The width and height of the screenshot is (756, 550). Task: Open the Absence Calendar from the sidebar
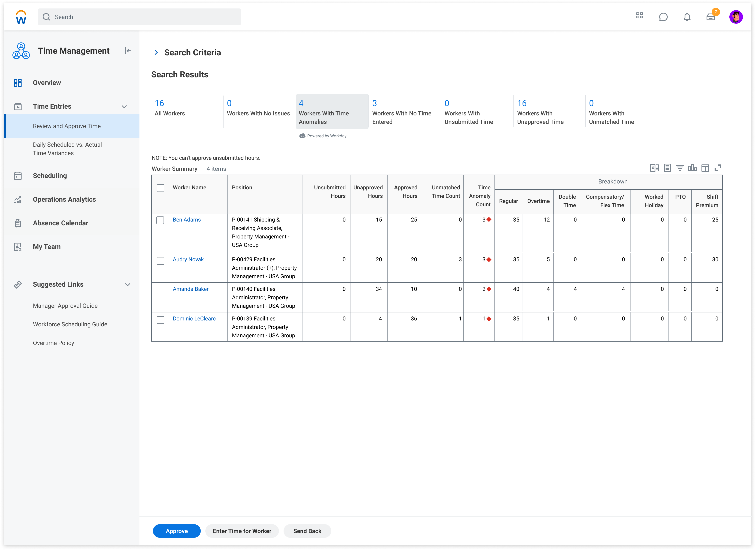click(x=60, y=223)
